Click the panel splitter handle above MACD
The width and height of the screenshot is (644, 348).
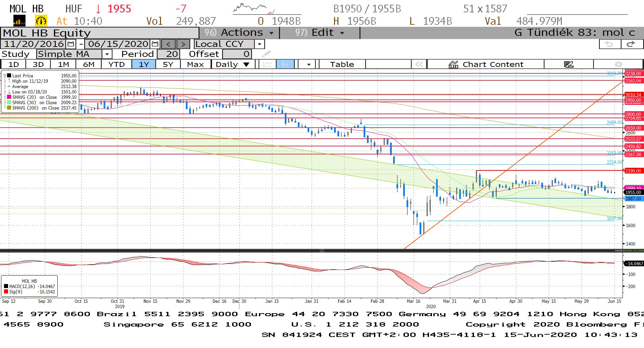pos(322,251)
